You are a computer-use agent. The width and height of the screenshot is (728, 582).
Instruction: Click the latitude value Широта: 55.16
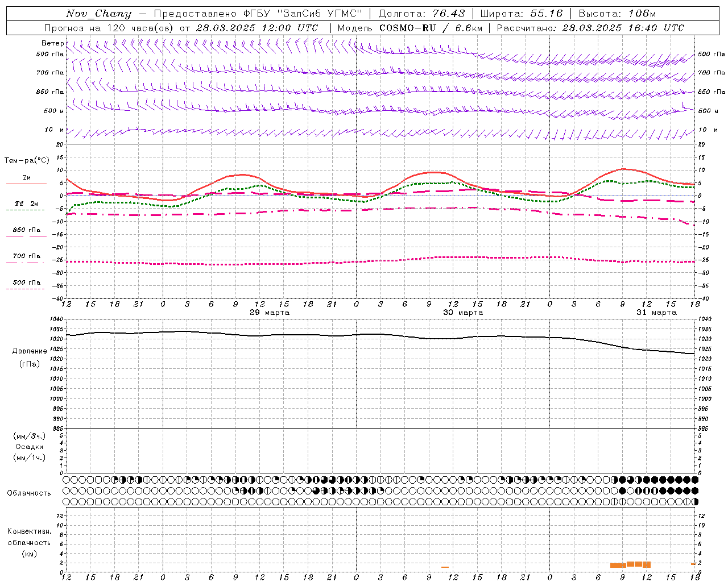click(x=522, y=14)
